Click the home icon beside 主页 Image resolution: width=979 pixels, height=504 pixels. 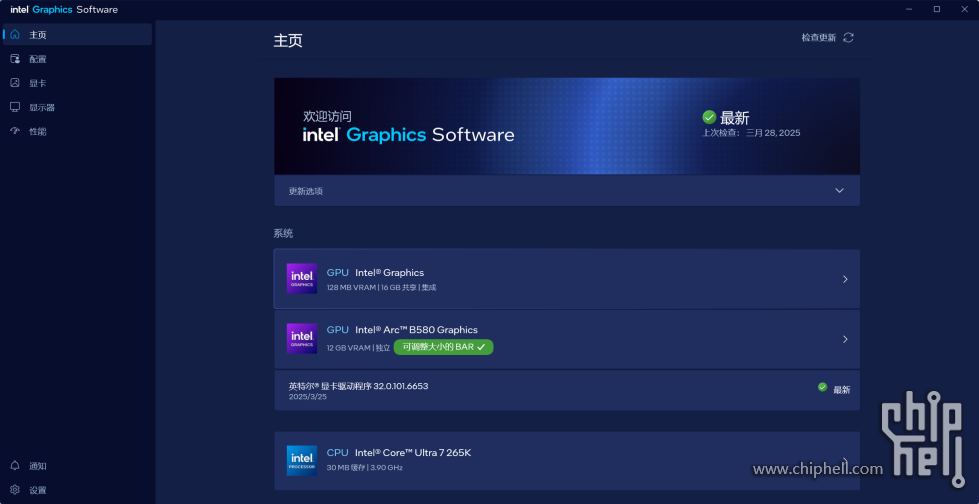[x=15, y=34]
